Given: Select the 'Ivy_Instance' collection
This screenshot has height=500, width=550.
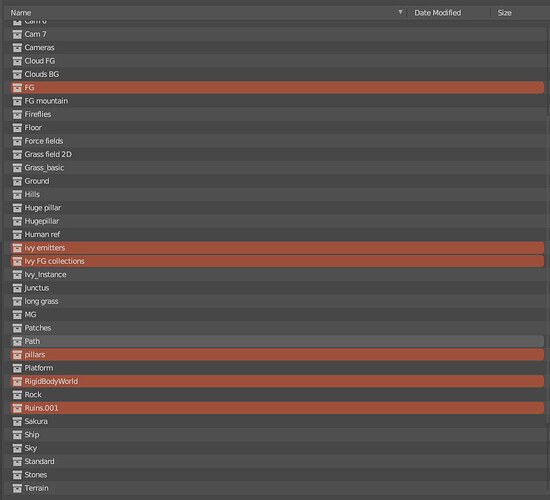Looking at the screenshot, I should tap(277, 275).
